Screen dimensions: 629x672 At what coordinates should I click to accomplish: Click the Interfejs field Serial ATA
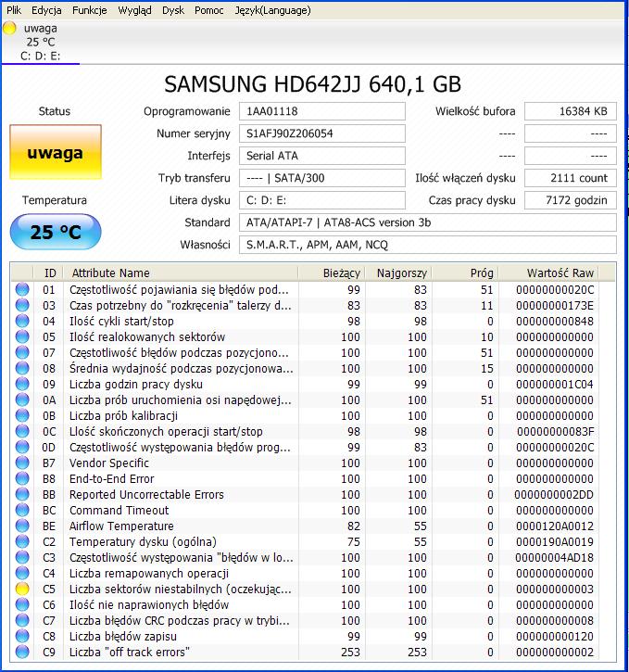tap(322, 156)
